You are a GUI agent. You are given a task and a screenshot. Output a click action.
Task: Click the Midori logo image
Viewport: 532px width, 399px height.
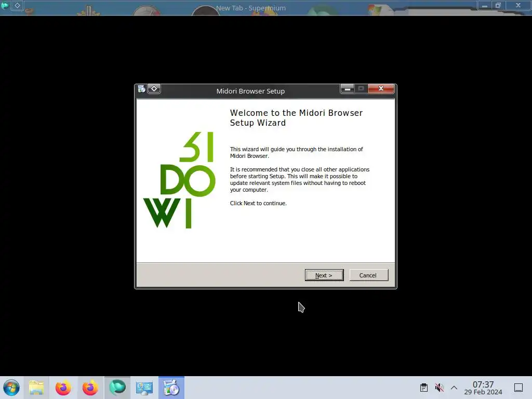pyautogui.click(x=179, y=180)
